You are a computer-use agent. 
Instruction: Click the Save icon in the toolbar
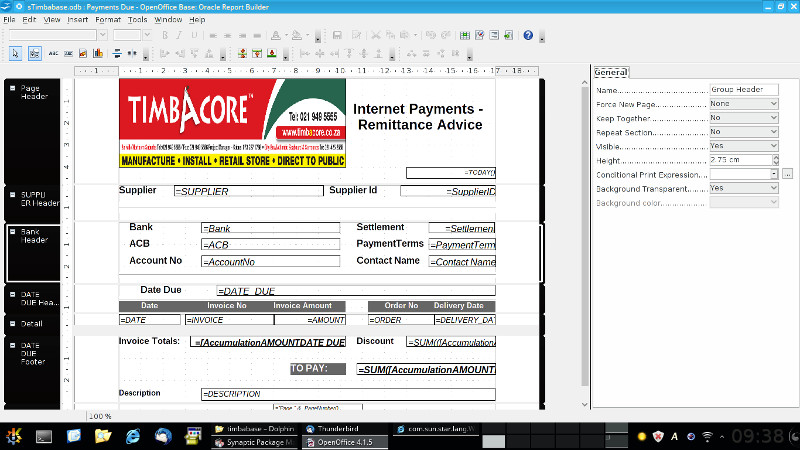click(337, 35)
